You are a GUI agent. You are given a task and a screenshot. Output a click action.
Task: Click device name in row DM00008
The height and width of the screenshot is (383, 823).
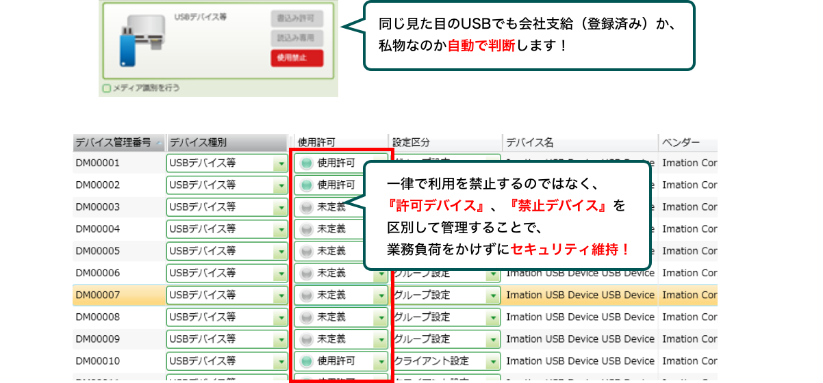[x=580, y=317]
